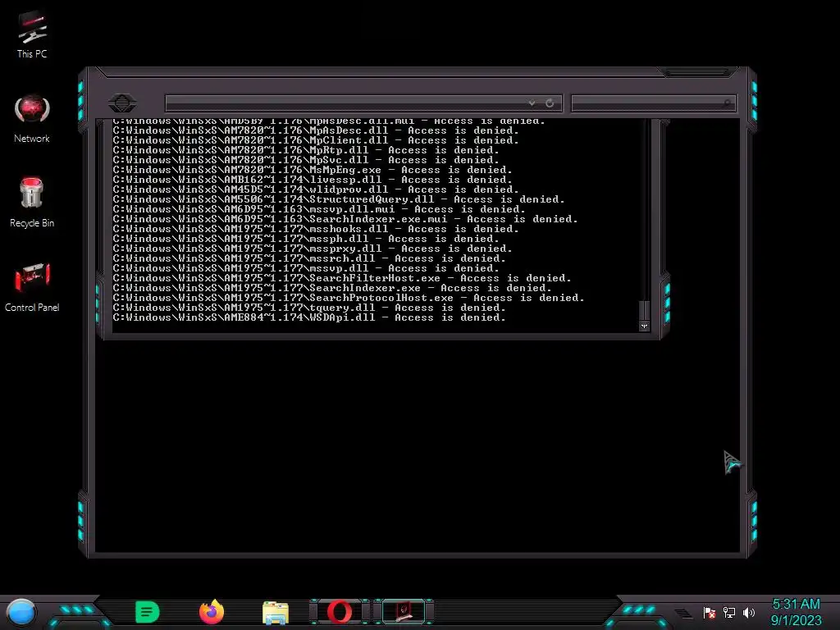Open the volume speaker tray icon
The height and width of the screenshot is (630, 840).
click(749, 612)
